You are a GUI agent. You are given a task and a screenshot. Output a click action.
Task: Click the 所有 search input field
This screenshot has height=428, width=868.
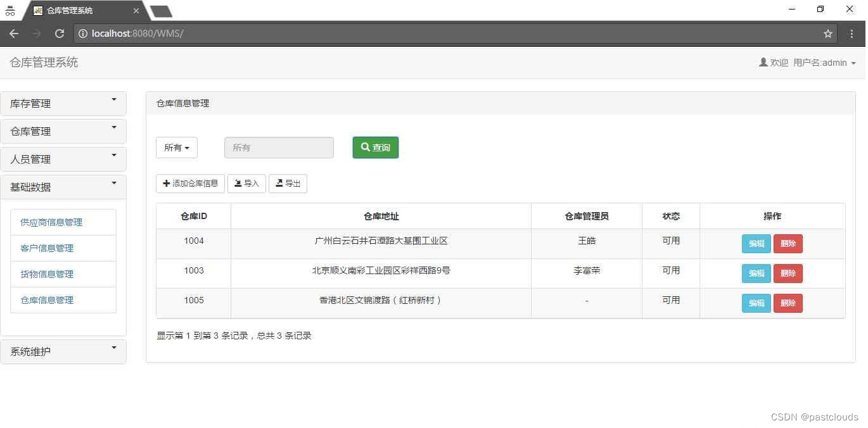[x=279, y=148]
